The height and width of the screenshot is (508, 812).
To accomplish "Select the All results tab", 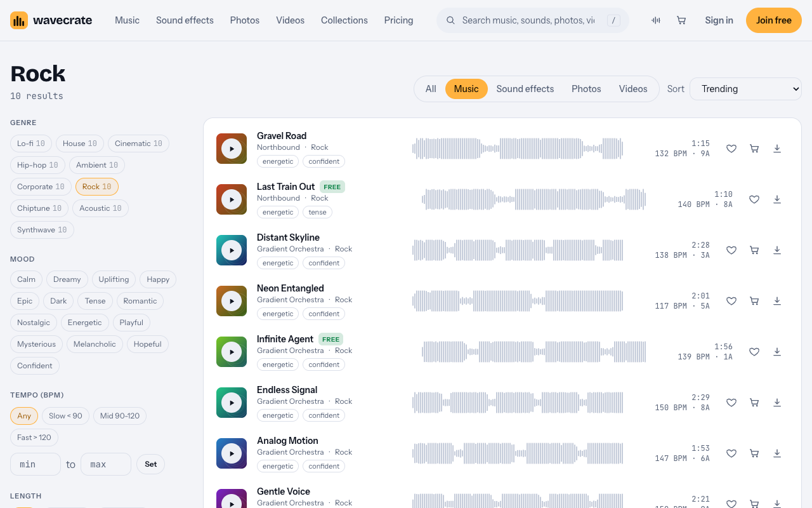I will click(431, 89).
